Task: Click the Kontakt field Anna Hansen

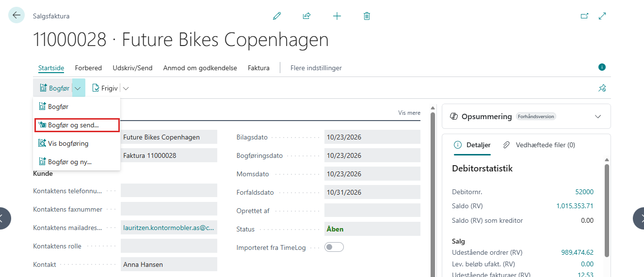Action: click(x=169, y=264)
